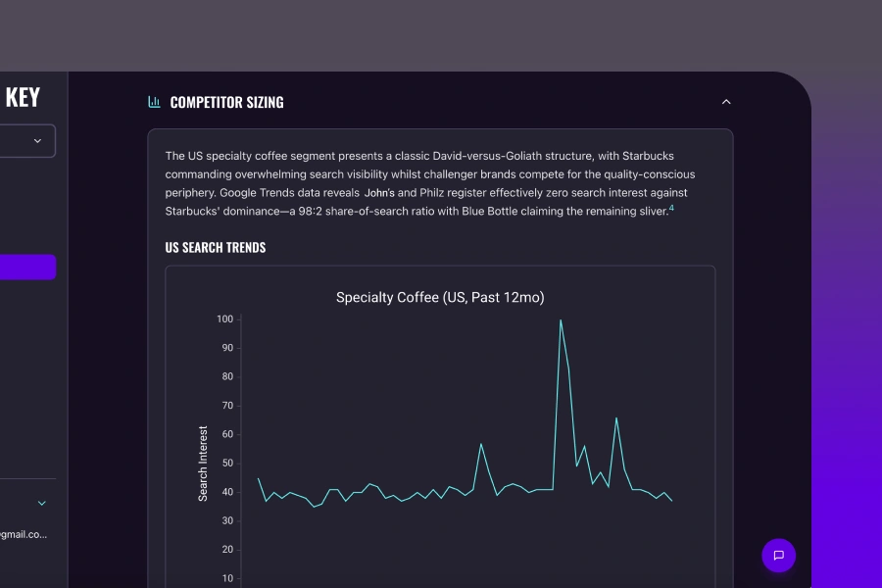Click the highest peak of the chart line

click(x=561, y=319)
